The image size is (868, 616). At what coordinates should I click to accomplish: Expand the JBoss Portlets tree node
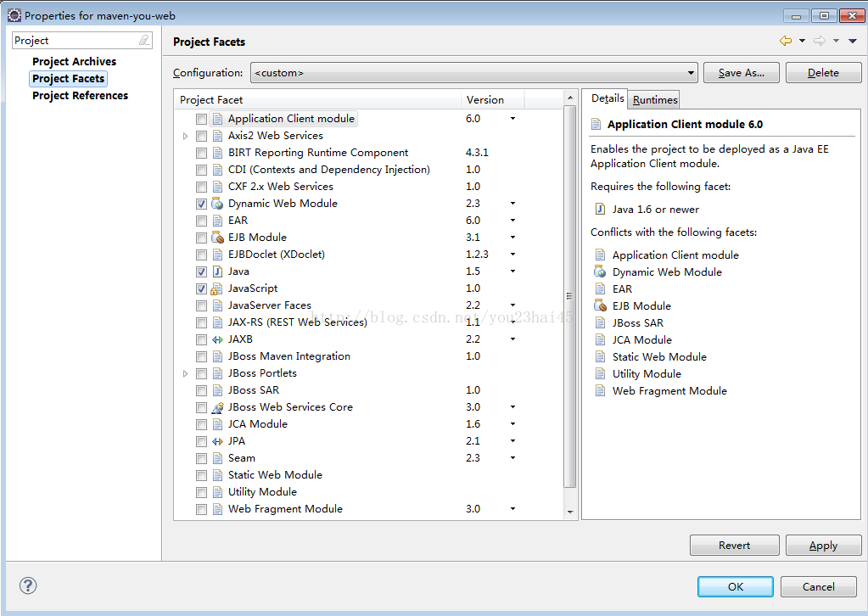[x=186, y=373]
